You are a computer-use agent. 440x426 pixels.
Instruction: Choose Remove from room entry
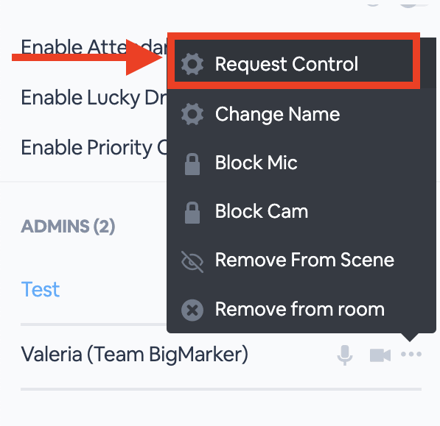[301, 309]
